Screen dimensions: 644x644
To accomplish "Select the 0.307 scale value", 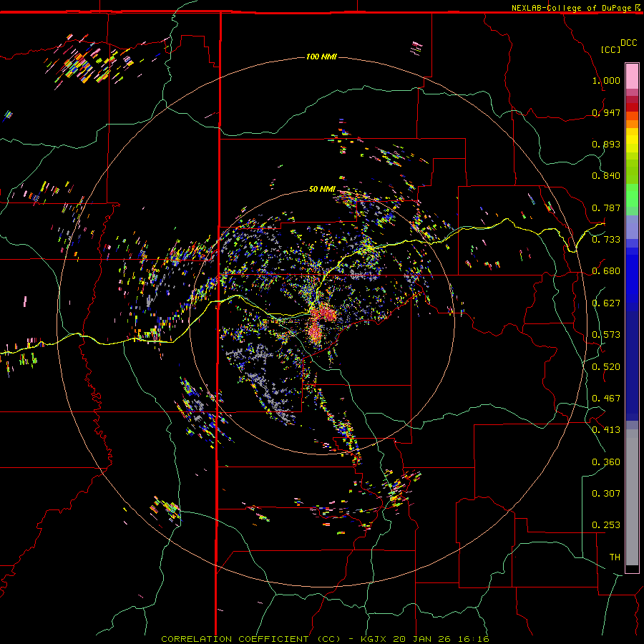I will 606,493.
